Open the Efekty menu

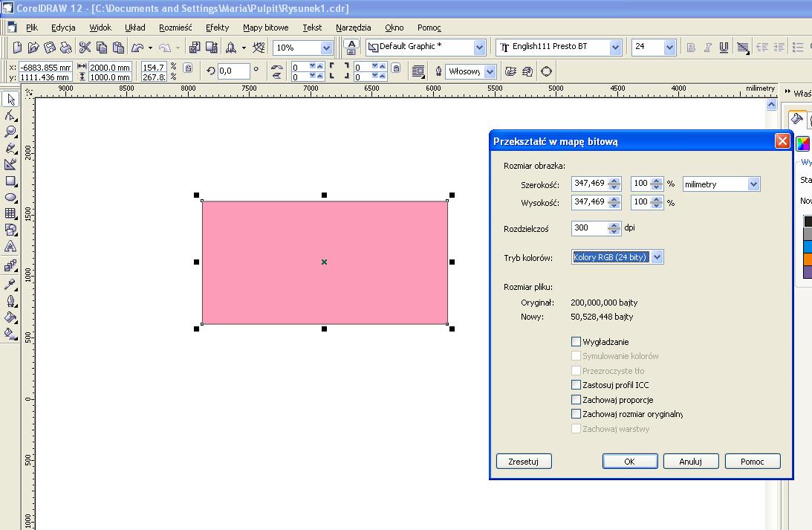[x=217, y=28]
